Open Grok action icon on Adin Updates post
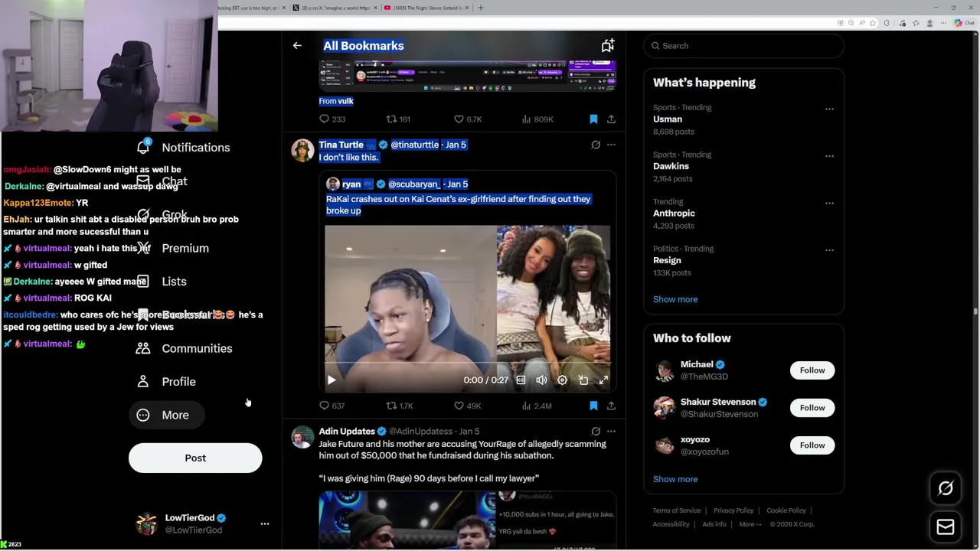Image resolution: width=980 pixels, height=551 pixels. point(596,432)
